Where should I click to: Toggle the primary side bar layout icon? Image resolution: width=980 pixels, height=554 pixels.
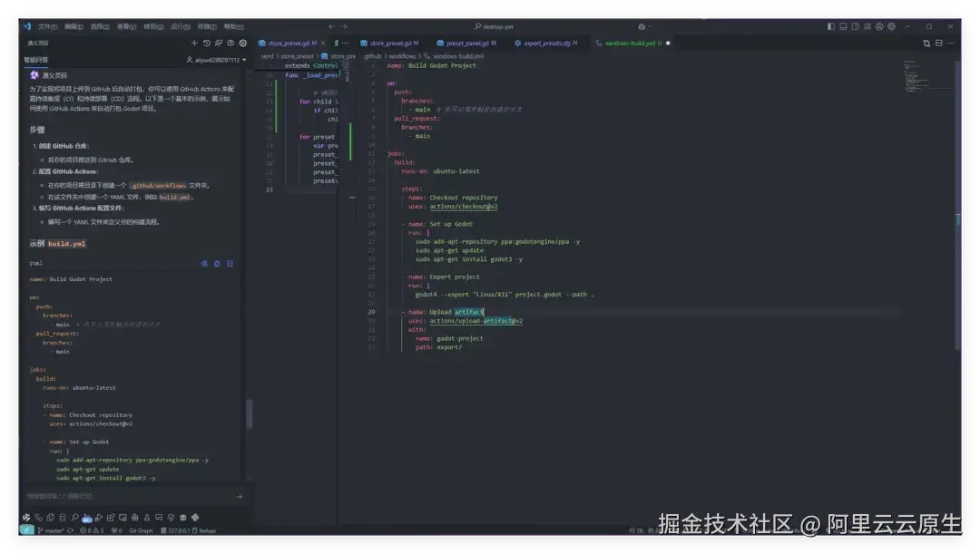coord(830,27)
